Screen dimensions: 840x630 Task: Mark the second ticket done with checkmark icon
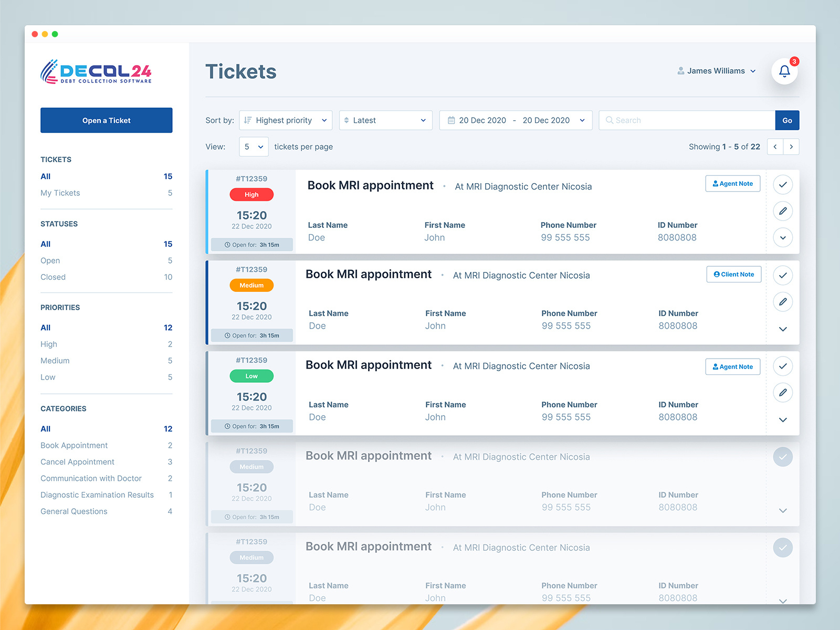[x=783, y=275]
